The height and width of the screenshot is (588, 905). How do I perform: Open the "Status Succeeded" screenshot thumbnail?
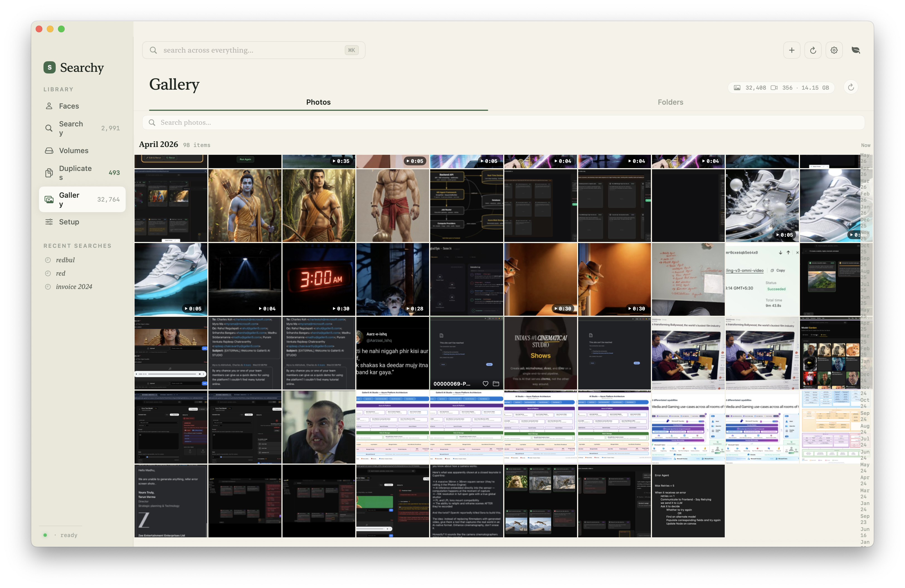(x=762, y=279)
